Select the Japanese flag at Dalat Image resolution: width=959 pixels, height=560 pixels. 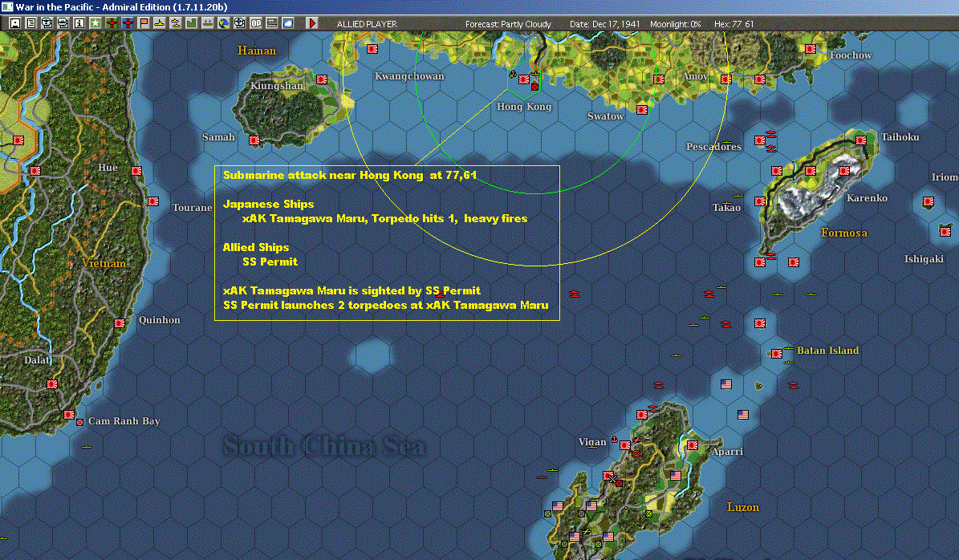pos(52,384)
